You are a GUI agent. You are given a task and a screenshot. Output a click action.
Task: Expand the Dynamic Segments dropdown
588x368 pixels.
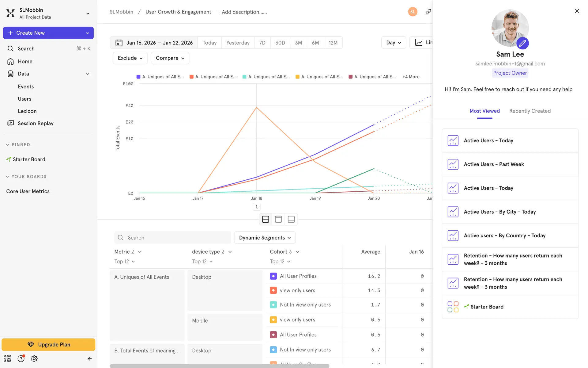click(x=265, y=238)
